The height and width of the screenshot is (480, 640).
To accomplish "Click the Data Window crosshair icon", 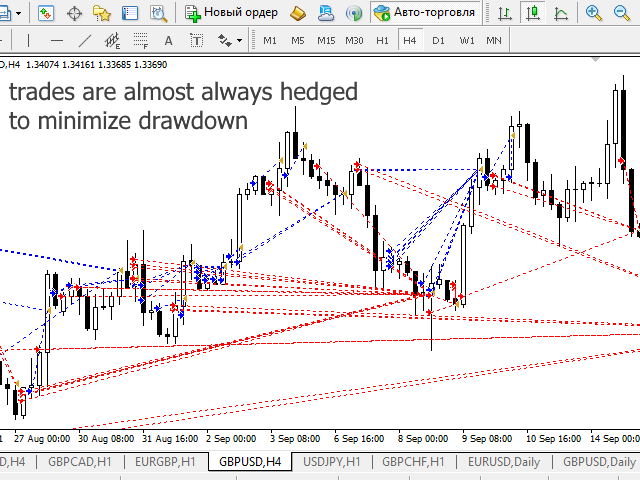I will [x=74, y=13].
